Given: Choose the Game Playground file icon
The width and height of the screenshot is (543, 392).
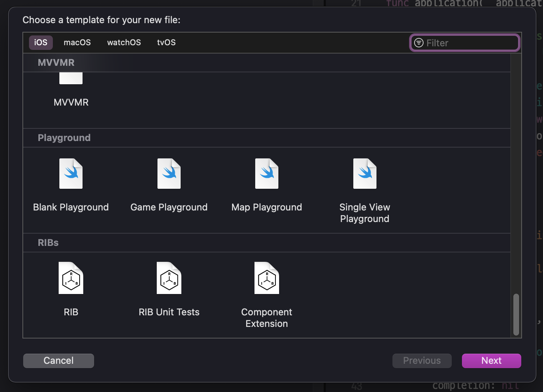Looking at the screenshot, I should coord(169,174).
